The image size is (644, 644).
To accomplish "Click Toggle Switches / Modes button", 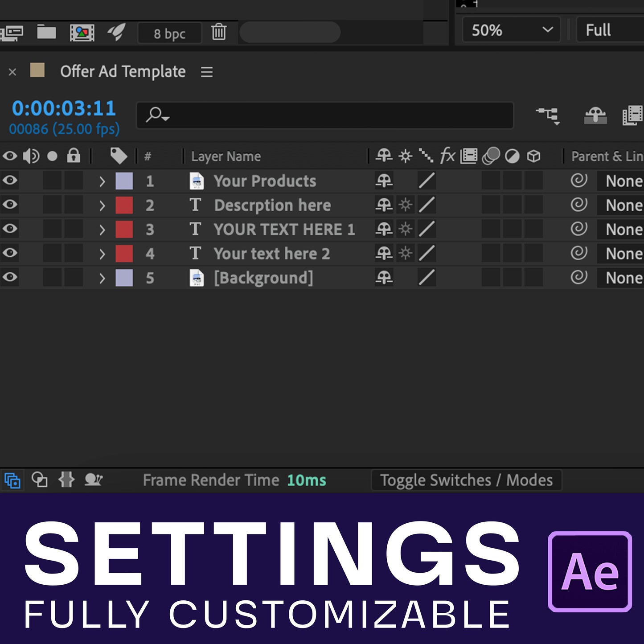I will pos(466,480).
